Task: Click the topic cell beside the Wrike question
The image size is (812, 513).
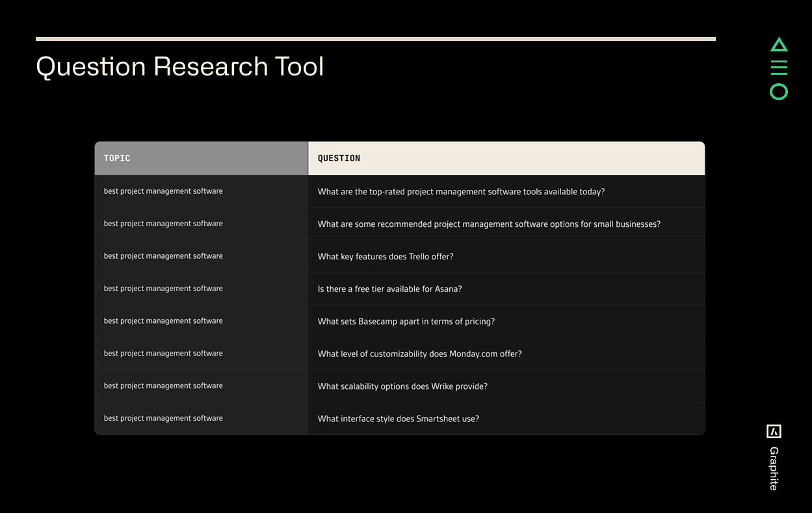Action: click(201, 386)
